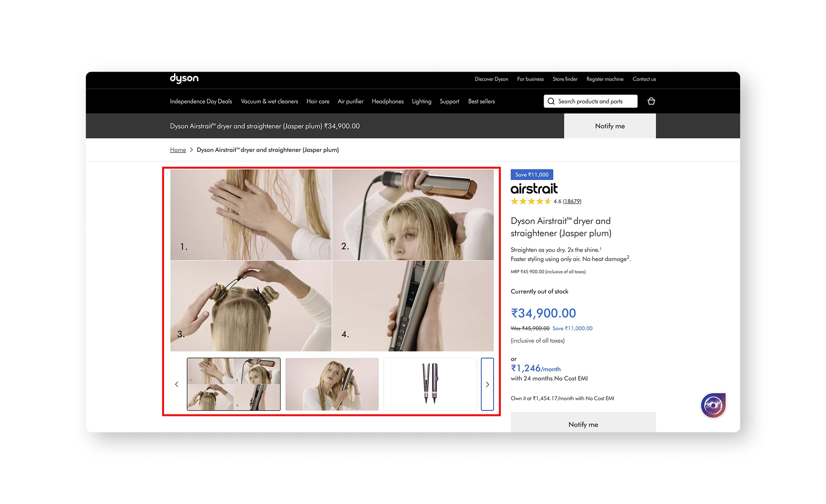Click Notify me in sticky bar
This screenshot has width=826, height=504.
pyautogui.click(x=610, y=126)
